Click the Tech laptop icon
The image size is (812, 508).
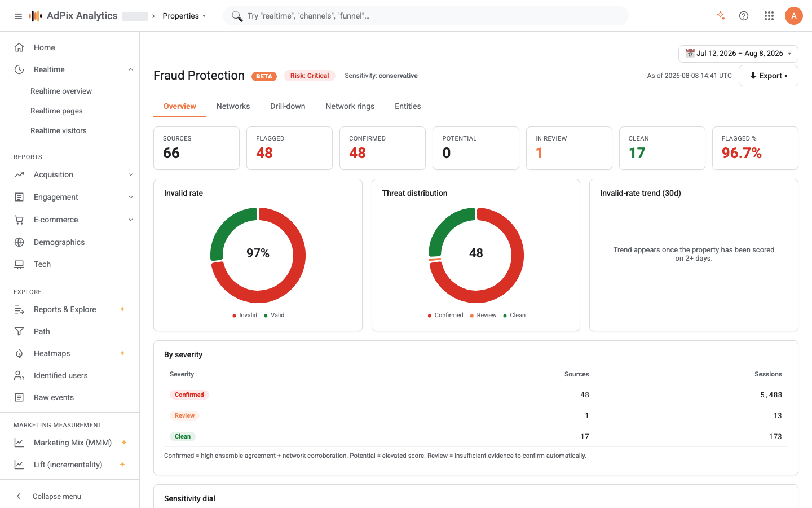(19, 264)
